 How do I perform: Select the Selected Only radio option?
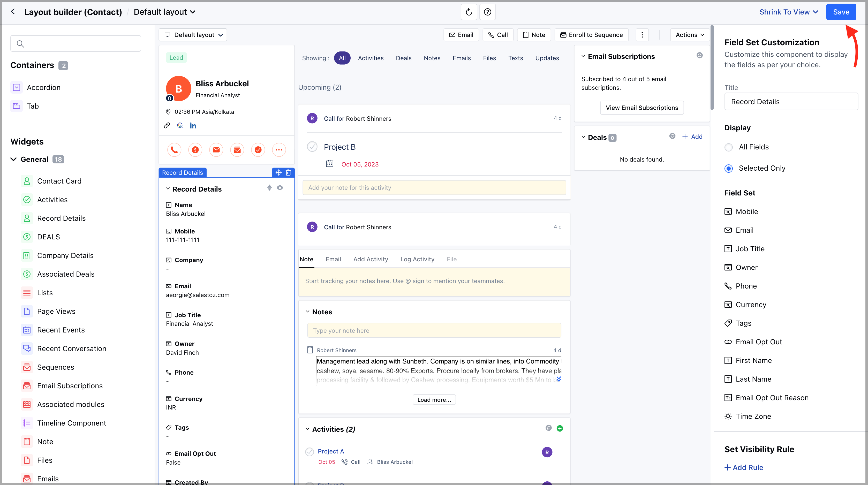point(728,168)
